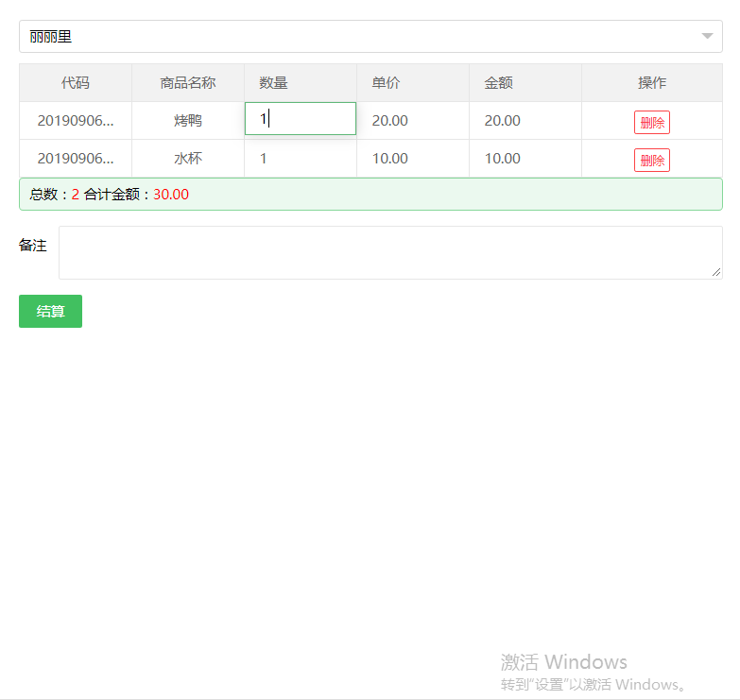The width and height of the screenshot is (740, 700).
Task: Select the 数量 column header
Action: 273,83
